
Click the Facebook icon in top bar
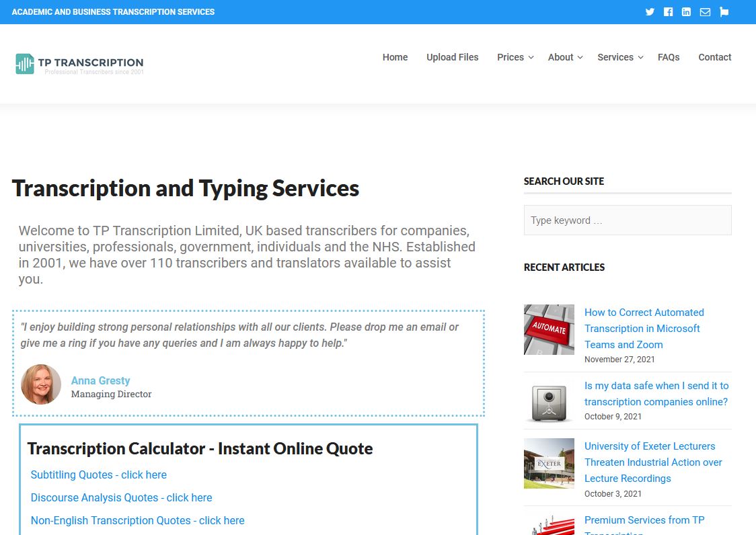pyautogui.click(x=668, y=12)
